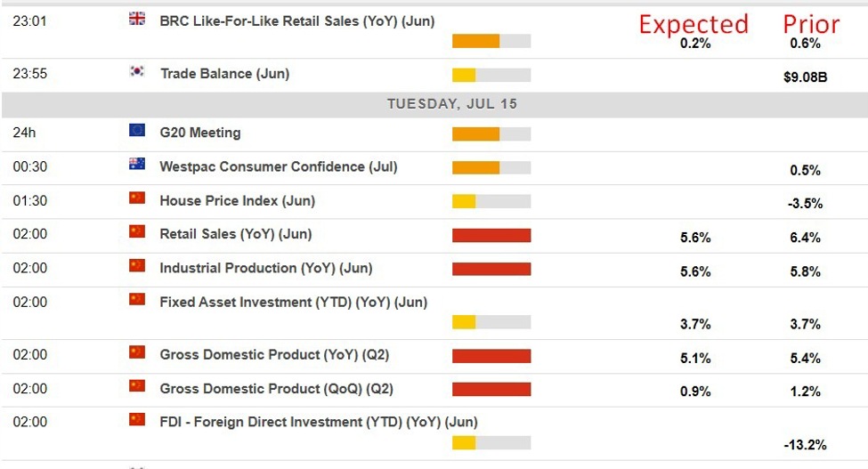Click the Tuesday, Jul 15 date header
This screenshot has width=868, height=469.
pos(451,104)
